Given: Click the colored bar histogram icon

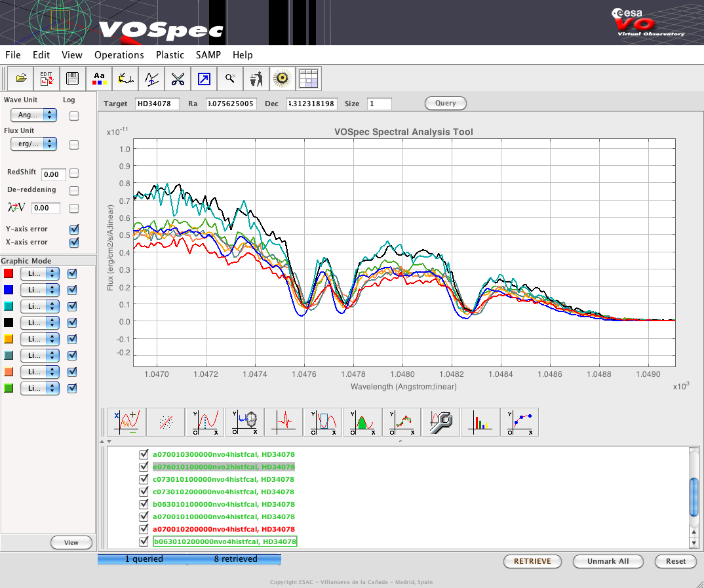Looking at the screenshot, I should tap(480, 422).
